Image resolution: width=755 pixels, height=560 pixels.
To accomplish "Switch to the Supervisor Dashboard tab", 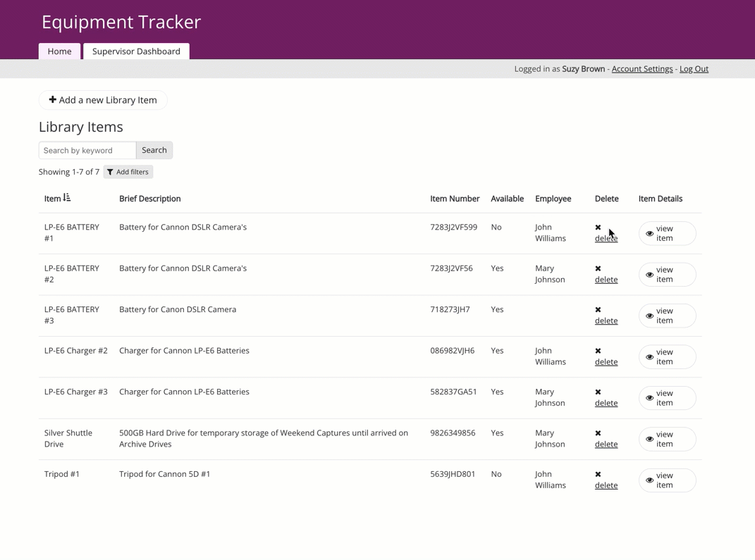I will (136, 51).
